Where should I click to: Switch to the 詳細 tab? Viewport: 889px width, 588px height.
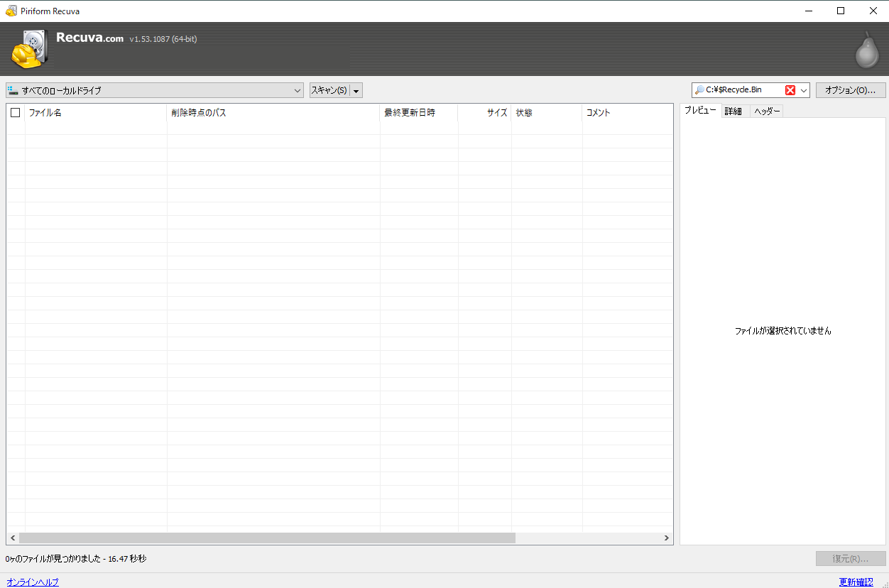[733, 111]
